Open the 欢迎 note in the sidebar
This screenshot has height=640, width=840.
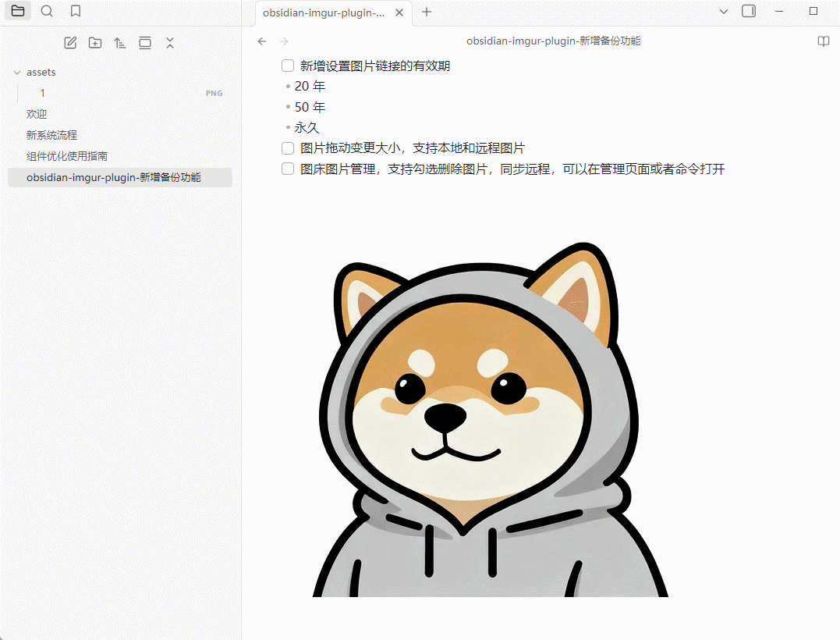(x=37, y=113)
